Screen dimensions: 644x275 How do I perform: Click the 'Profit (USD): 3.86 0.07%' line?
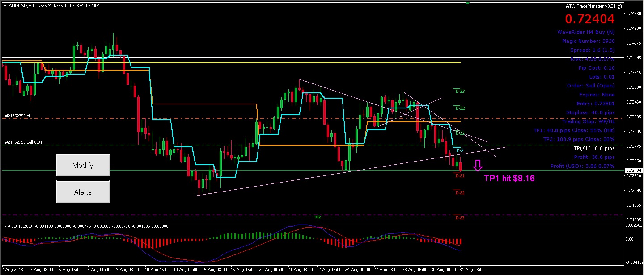(582, 166)
